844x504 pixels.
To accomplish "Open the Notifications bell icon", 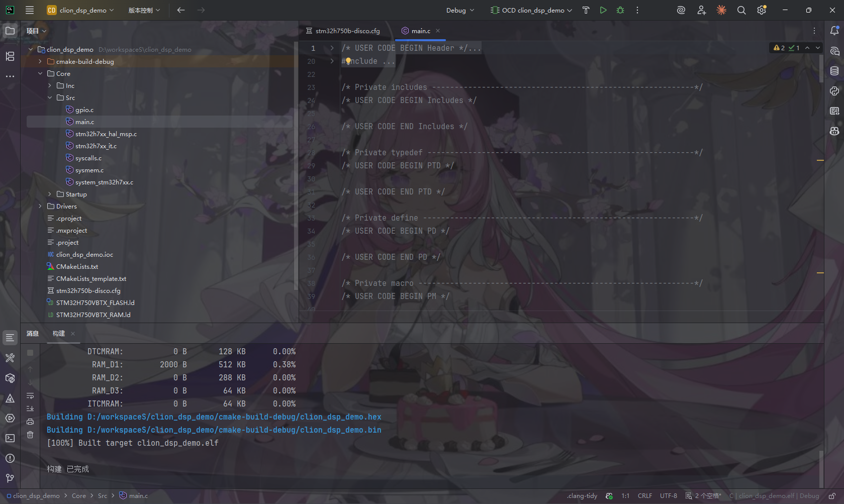I will (834, 31).
